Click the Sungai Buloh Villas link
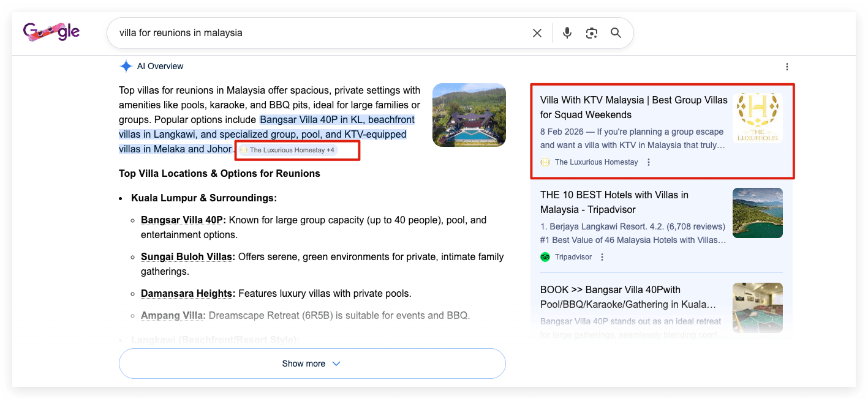The width and height of the screenshot is (868, 399). [x=188, y=256]
